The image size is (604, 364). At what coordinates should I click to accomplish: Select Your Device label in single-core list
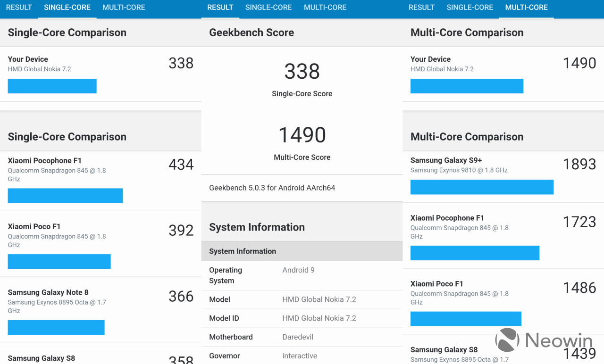pyautogui.click(x=28, y=59)
